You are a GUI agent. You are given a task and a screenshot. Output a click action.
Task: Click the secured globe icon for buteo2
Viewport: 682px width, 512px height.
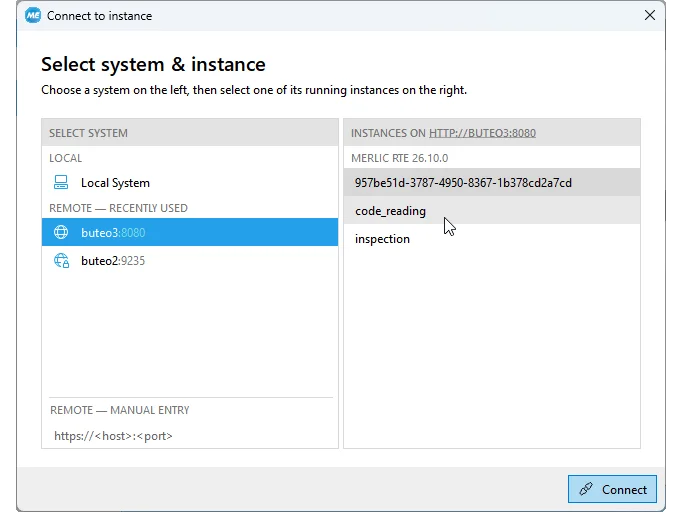[x=61, y=261]
